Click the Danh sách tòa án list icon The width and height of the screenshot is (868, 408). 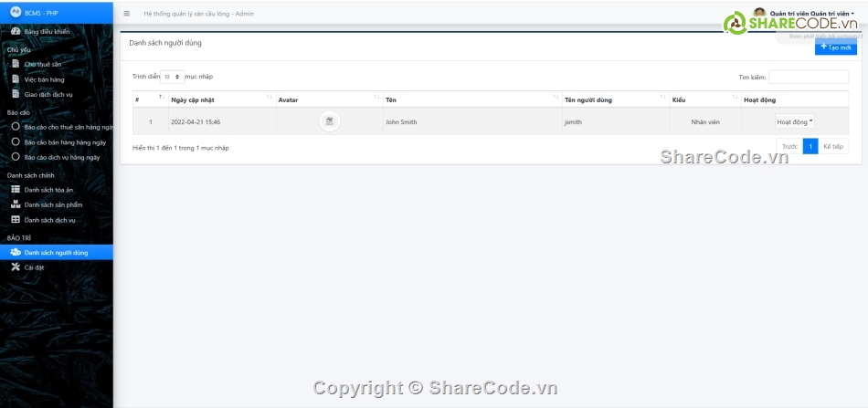(x=16, y=189)
